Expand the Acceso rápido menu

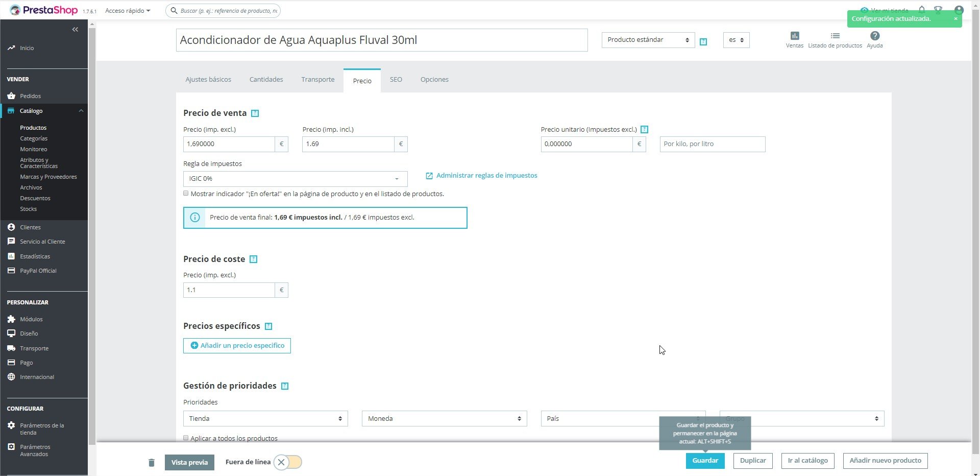coord(128,11)
